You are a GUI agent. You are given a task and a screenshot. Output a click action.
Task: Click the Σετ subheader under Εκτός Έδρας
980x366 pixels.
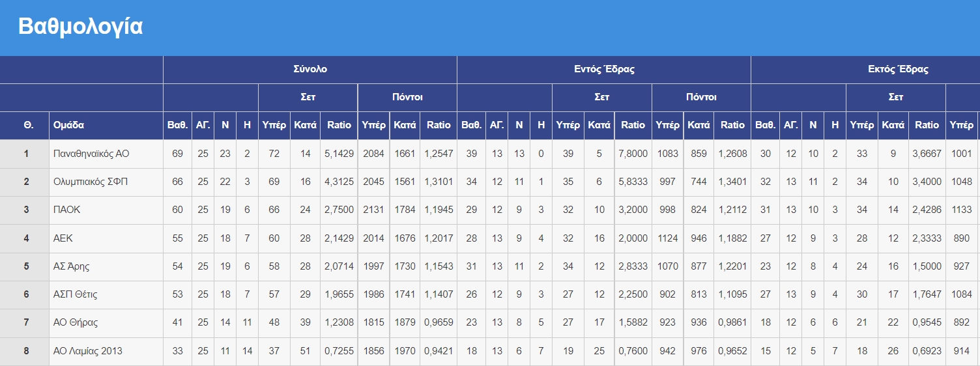896,97
